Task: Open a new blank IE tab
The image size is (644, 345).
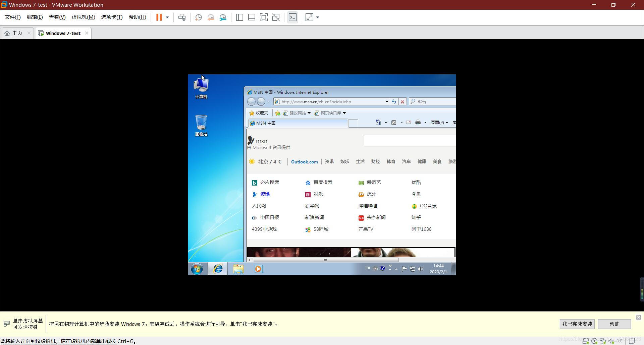Action: 353,123
